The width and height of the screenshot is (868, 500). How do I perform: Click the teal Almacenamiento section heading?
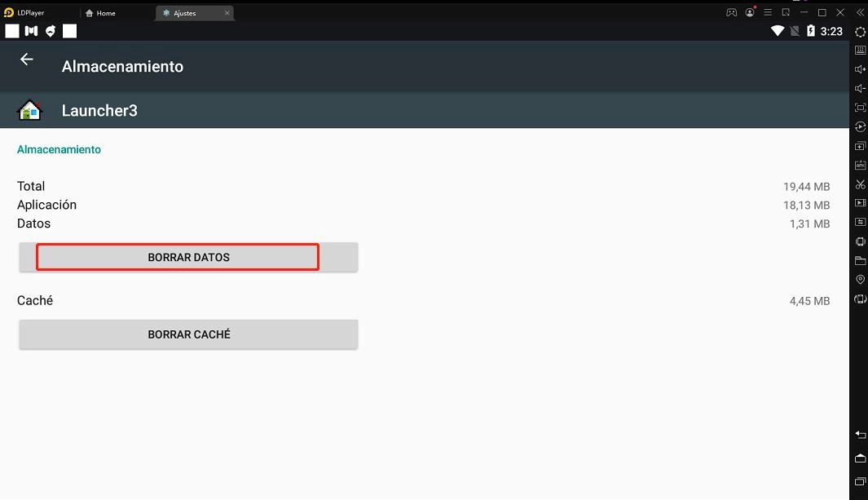pos(59,149)
